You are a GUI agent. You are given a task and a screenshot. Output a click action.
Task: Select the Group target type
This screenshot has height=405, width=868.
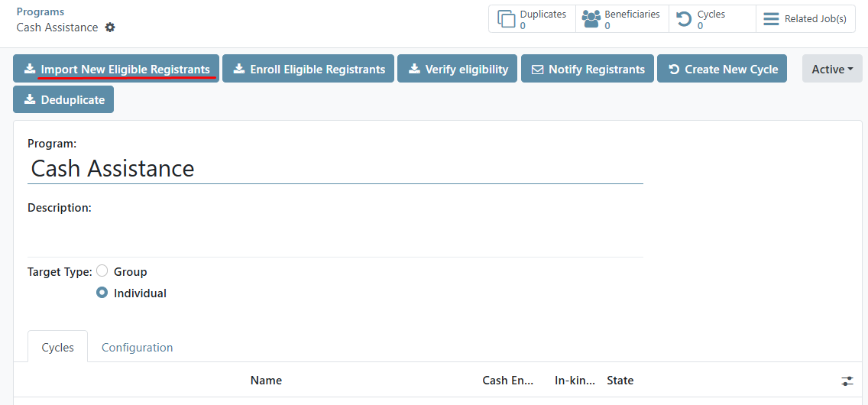[102, 271]
